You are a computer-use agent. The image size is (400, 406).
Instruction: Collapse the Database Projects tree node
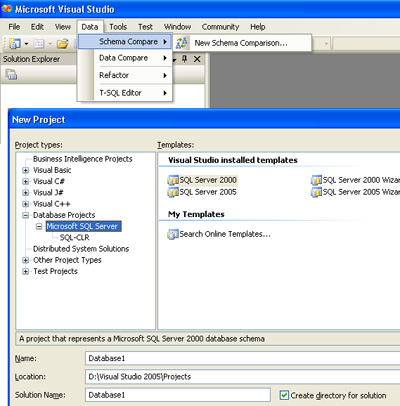[x=26, y=215]
